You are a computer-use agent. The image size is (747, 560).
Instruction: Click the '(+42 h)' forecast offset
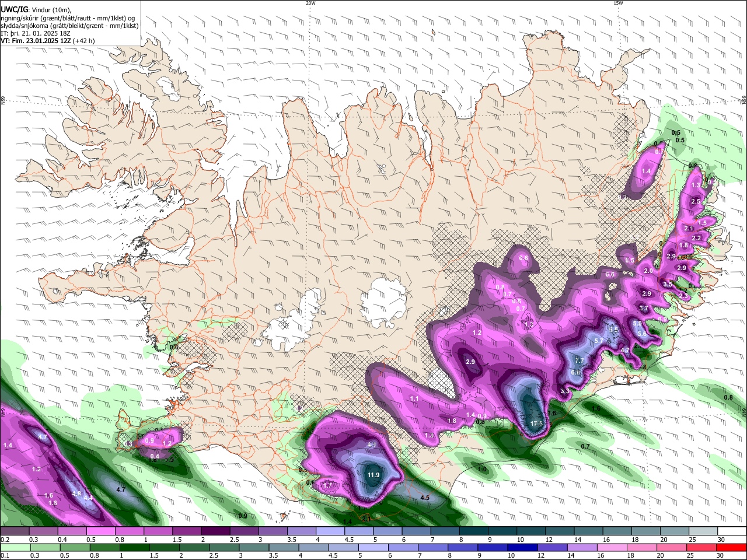85,41
